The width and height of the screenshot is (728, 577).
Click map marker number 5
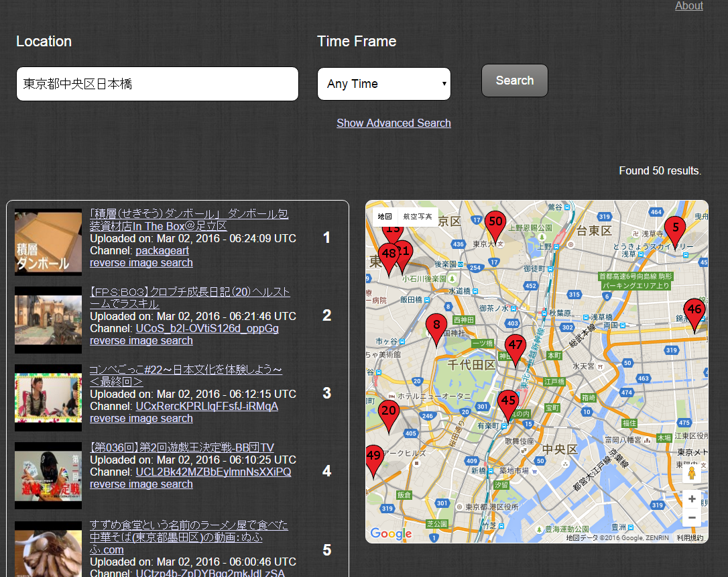coord(675,231)
